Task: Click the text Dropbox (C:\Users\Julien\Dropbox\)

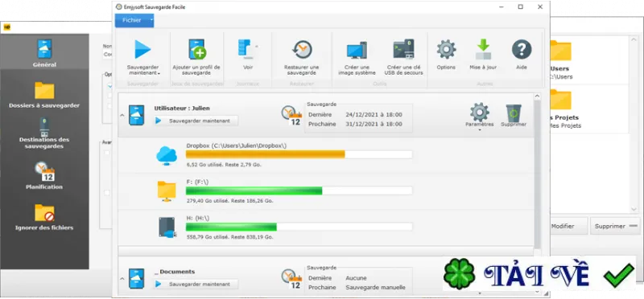Action: point(237,145)
